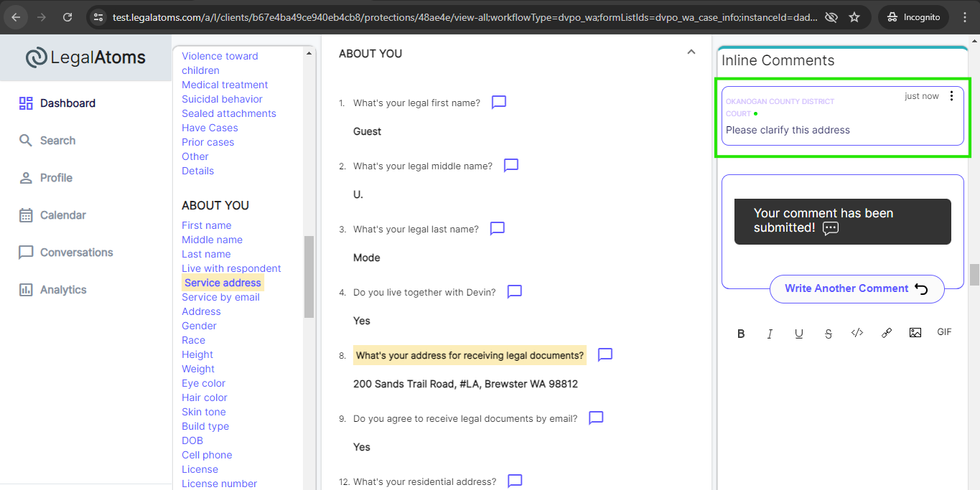The image size is (980, 490).
Task: Jump to Skin tone link
Action: click(204, 412)
